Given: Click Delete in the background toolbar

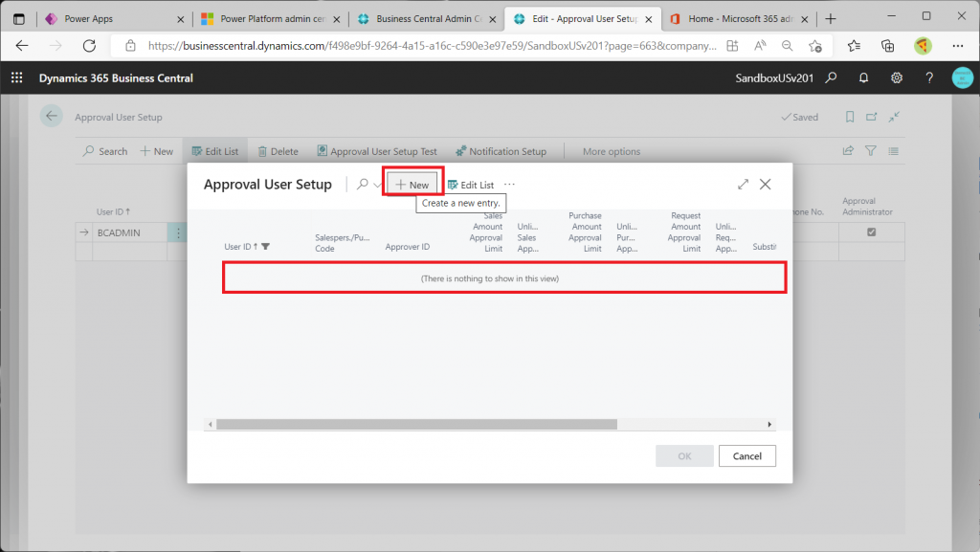Looking at the screenshot, I should [278, 151].
